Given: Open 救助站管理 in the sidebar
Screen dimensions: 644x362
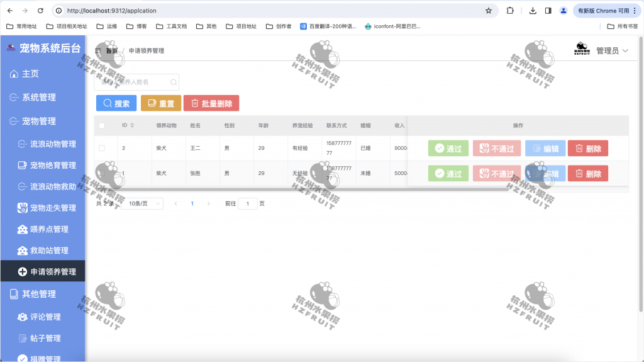Looking at the screenshot, I should click(x=43, y=251).
